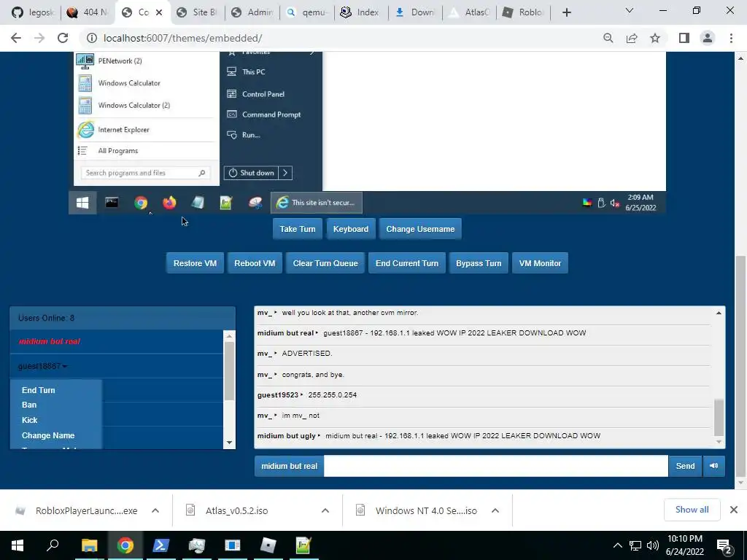Select midium but real in users list
The width and height of the screenshot is (747, 560).
click(x=50, y=341)
